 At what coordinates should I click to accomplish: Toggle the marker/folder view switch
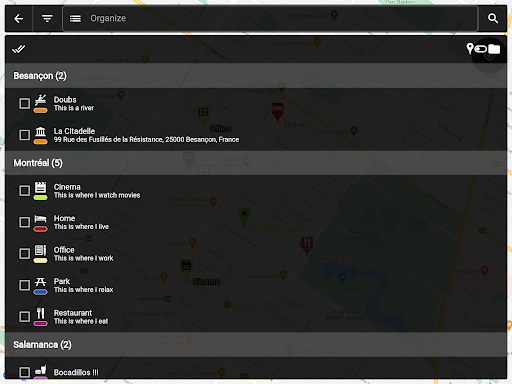(483, 49)
